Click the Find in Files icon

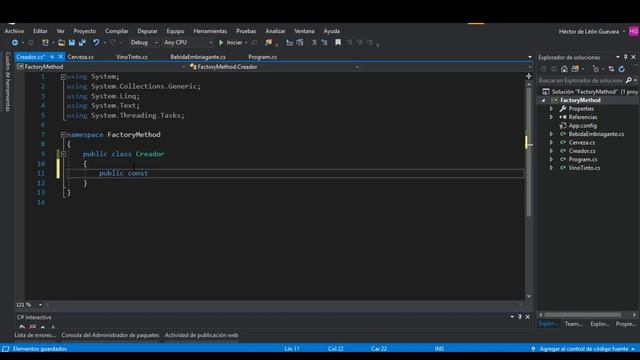(268, 42)
